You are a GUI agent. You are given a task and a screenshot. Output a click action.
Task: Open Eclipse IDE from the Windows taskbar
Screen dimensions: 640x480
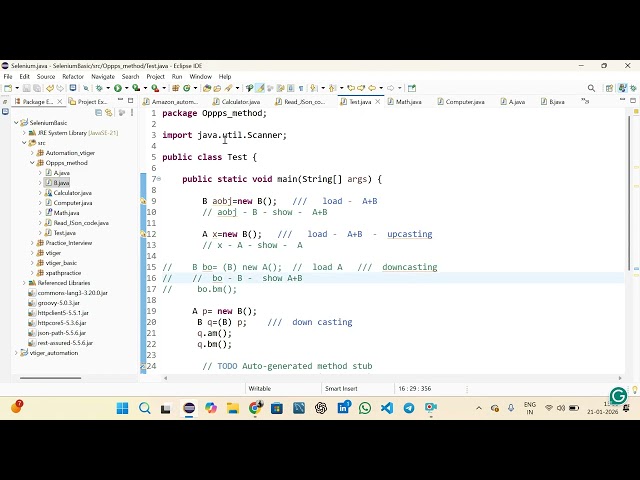click(189, 408)
